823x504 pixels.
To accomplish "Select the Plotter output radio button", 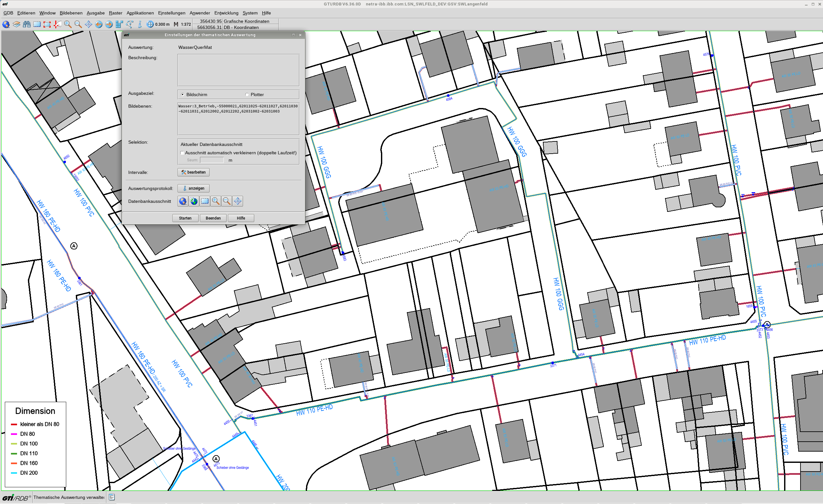I will tap(247, 94).
